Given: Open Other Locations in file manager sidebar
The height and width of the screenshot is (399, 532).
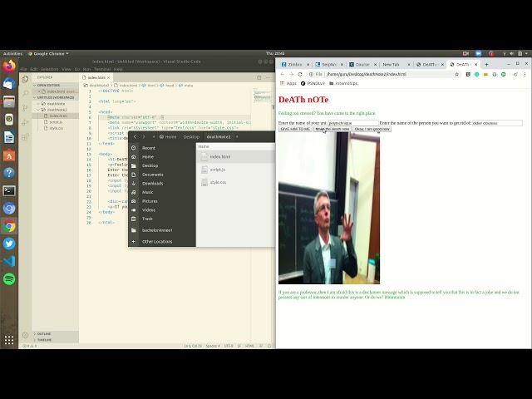Looking at the screenshot, I should 157,242.
